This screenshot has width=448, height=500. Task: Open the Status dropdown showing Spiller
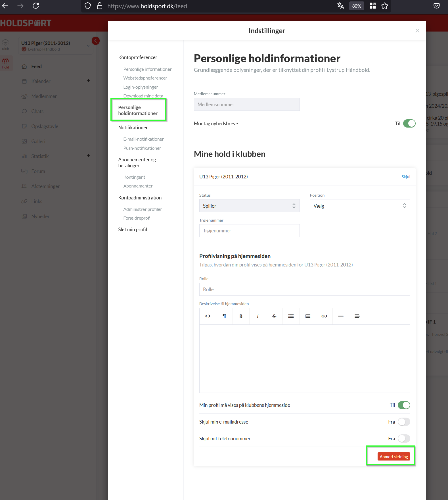[249, 206]
